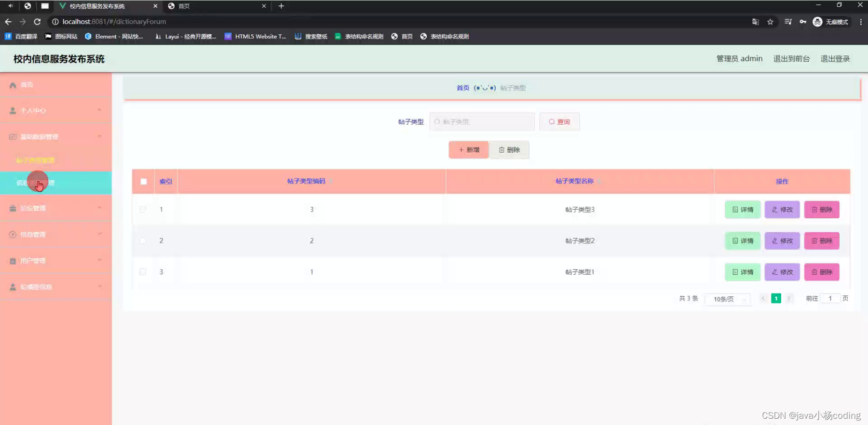Viewport: 868px width, 425px height.
Task: Open the incognito 无痕模式 profile icon
Action: 831,22
